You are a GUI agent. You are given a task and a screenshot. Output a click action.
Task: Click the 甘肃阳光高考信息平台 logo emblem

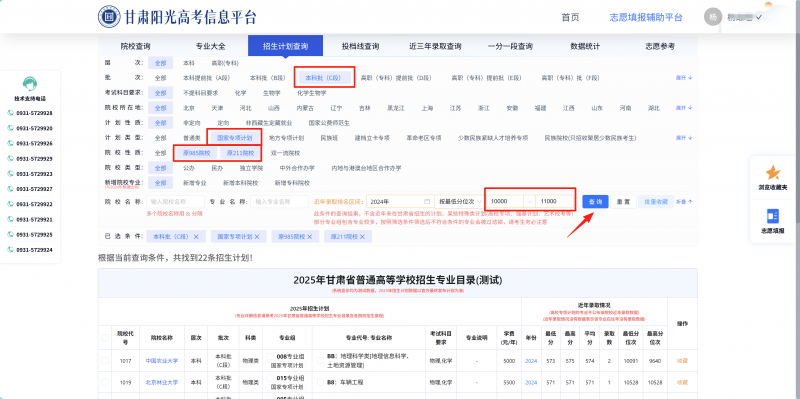click(x=109, y=17)
